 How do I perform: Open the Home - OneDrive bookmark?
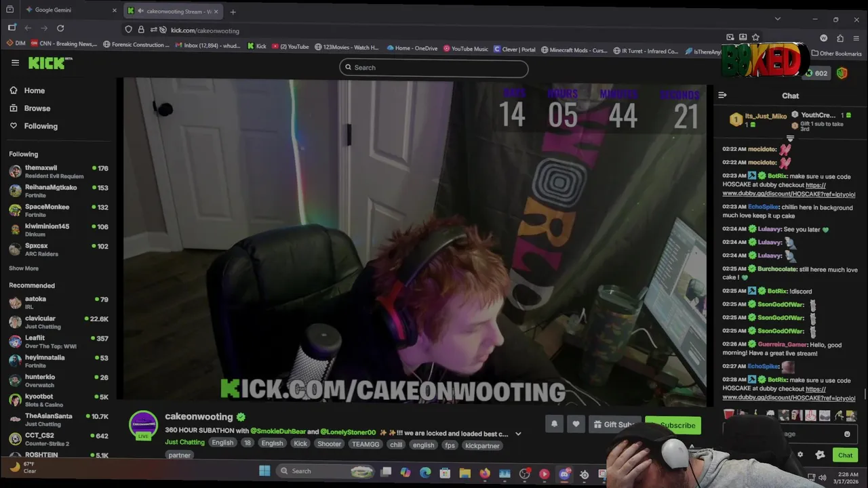(x=412, y=48)
